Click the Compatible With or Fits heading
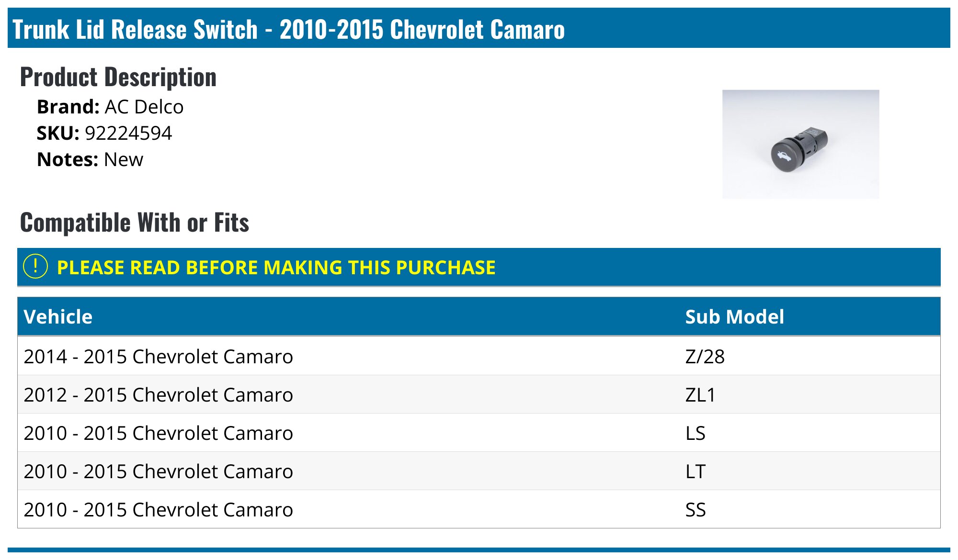Screen dimensions: 958x560 coord(135,223)
